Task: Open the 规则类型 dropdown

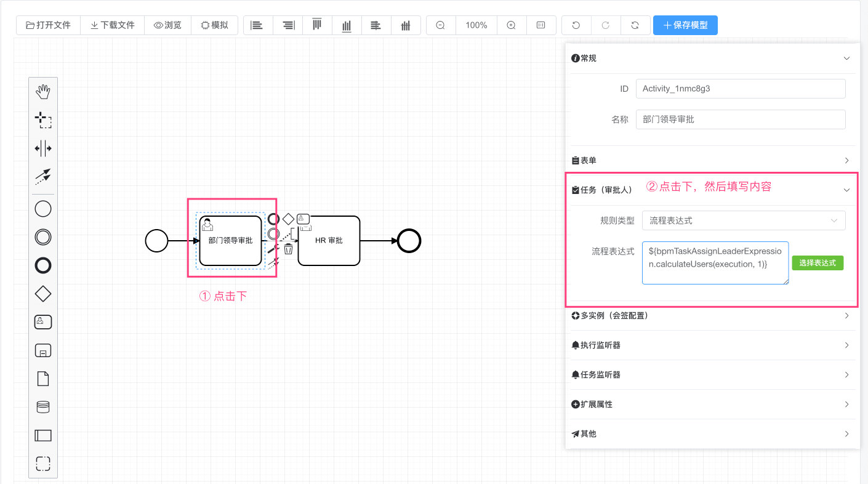Action: [x=743, y=220]
